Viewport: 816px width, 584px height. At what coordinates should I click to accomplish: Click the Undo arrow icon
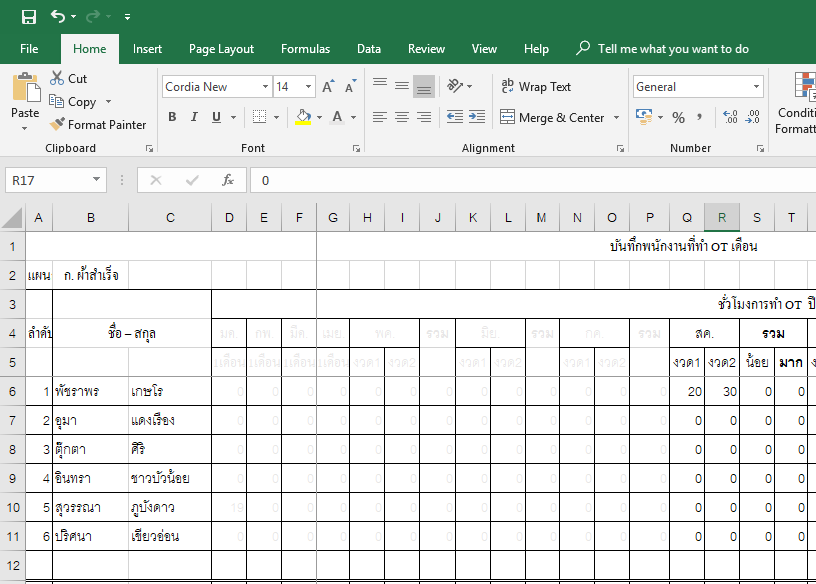pos(58,17)
